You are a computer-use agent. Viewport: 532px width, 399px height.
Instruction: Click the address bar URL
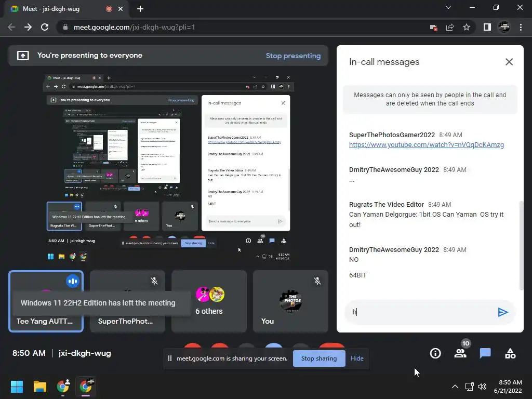coord(135,27)
